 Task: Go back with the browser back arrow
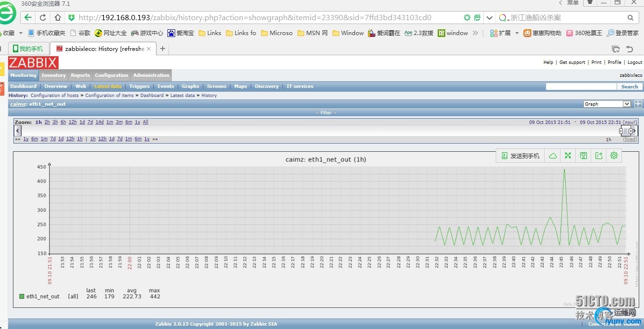28,18
